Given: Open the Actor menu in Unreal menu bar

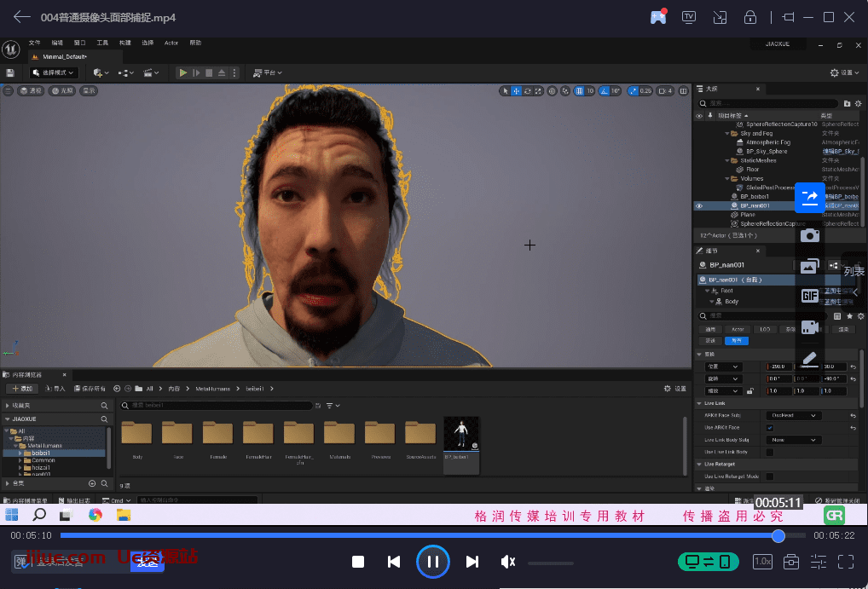Looking at the screenshot, I should click(171, 43).
